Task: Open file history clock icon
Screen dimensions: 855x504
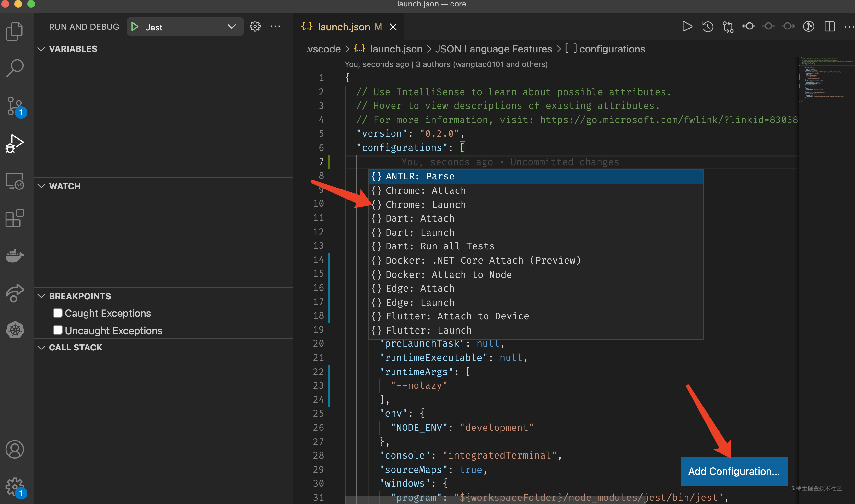Action: click(708, 27)
